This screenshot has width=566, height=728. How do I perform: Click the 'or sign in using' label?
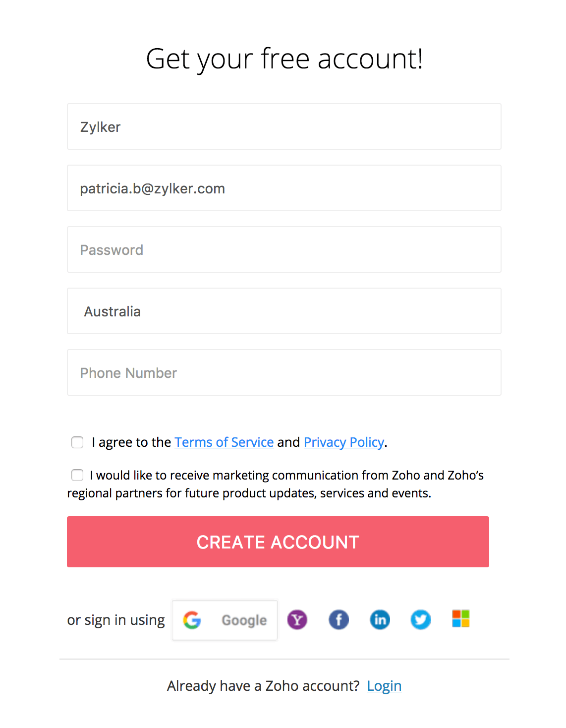(116, 620)
